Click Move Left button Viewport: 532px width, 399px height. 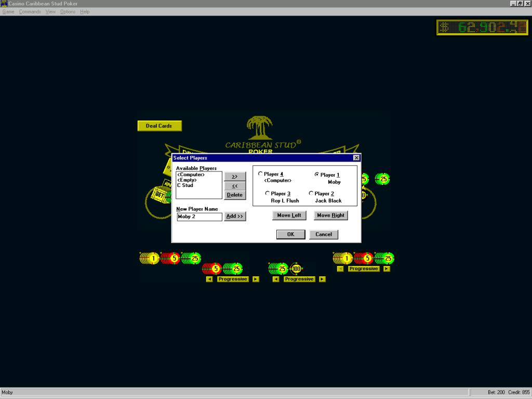pyautogui.click(x=289, y=216)
